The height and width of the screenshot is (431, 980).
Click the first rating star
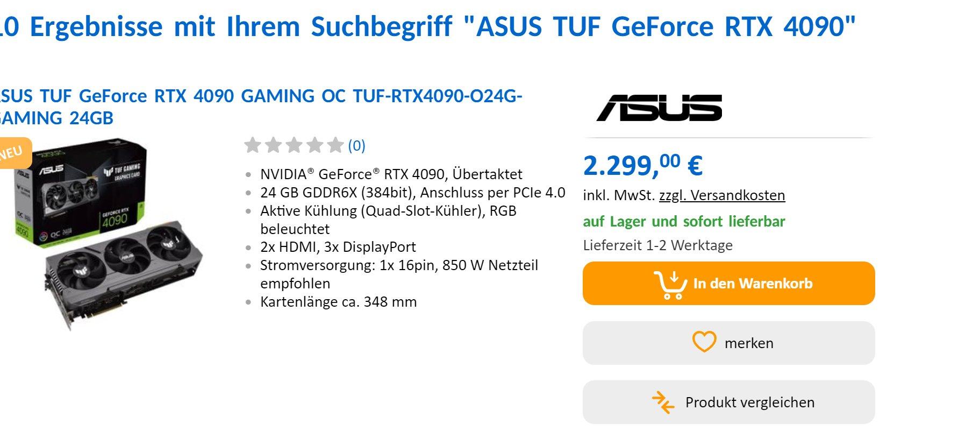click(252, 145)
